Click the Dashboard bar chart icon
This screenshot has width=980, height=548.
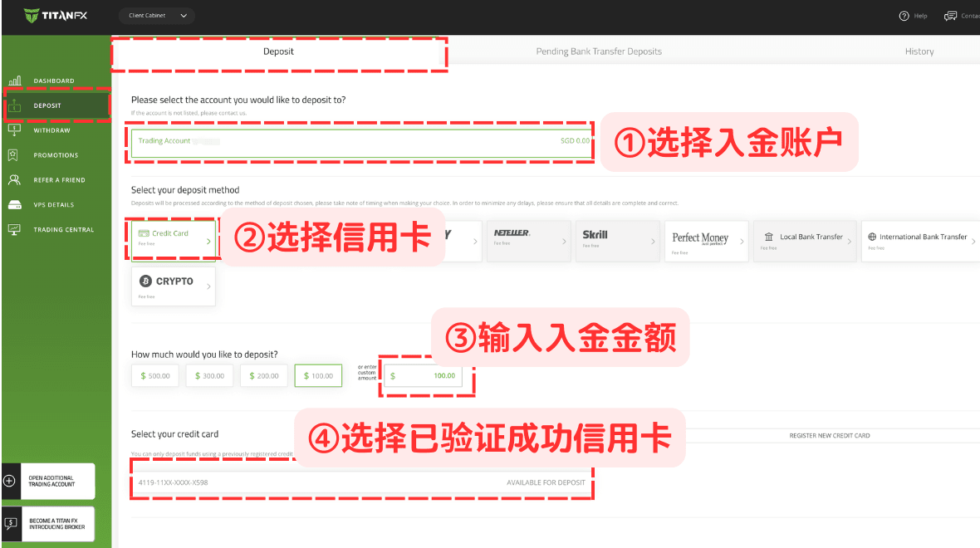coord(14,81)
